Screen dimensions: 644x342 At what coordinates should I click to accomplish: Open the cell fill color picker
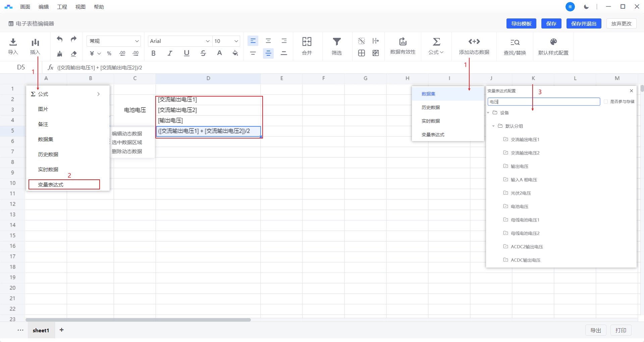point(235,53)
